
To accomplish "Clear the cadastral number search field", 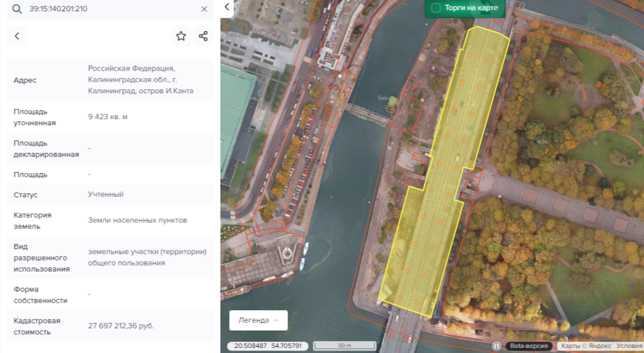I will (x=204, y=9).
